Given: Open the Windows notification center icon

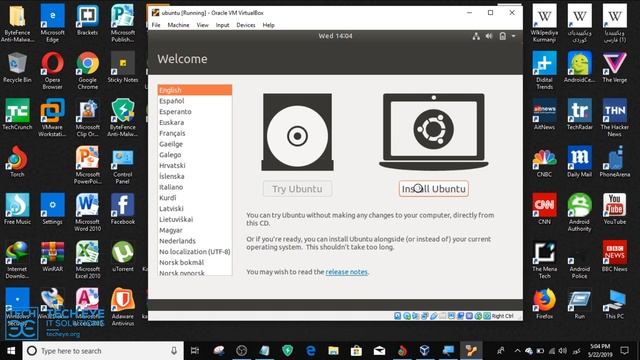Looking at the screenshot, I should coord(624,351).
